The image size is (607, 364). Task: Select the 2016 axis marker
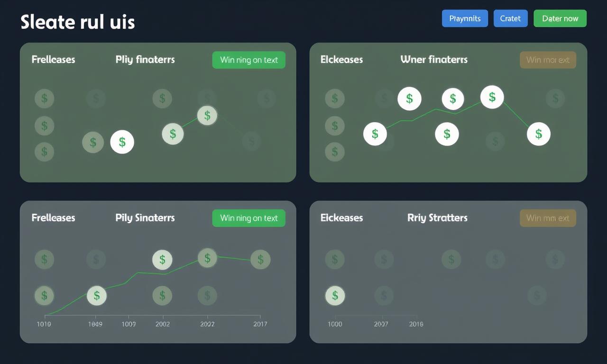(416, 324)
